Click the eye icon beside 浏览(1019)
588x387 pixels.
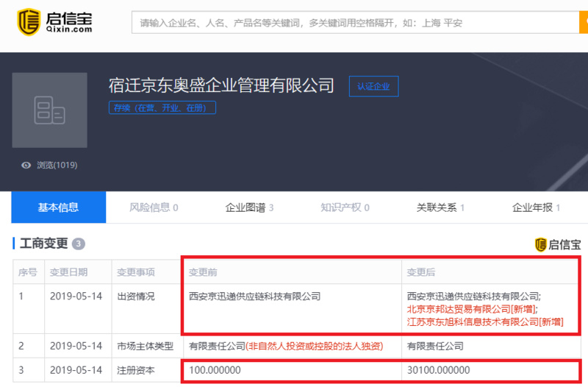(x=26, y=166)
